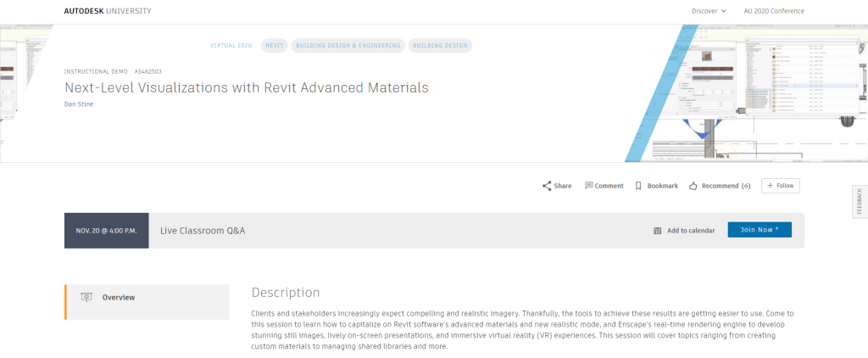The width and height of the screenshot is (868, 358).
Task: Open the AU 2020 Conference menu item
Action: pyautogui.click(x=775, y=11)
